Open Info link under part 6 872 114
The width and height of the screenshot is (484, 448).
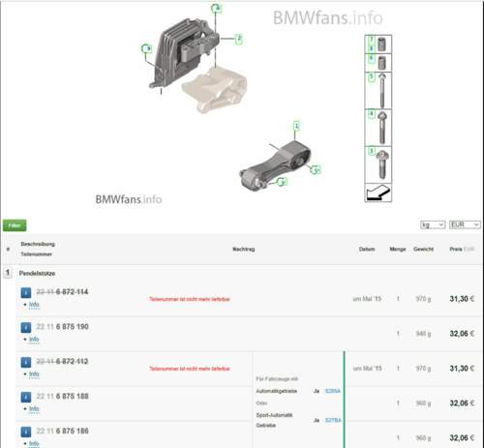click(x=34, y=305)
